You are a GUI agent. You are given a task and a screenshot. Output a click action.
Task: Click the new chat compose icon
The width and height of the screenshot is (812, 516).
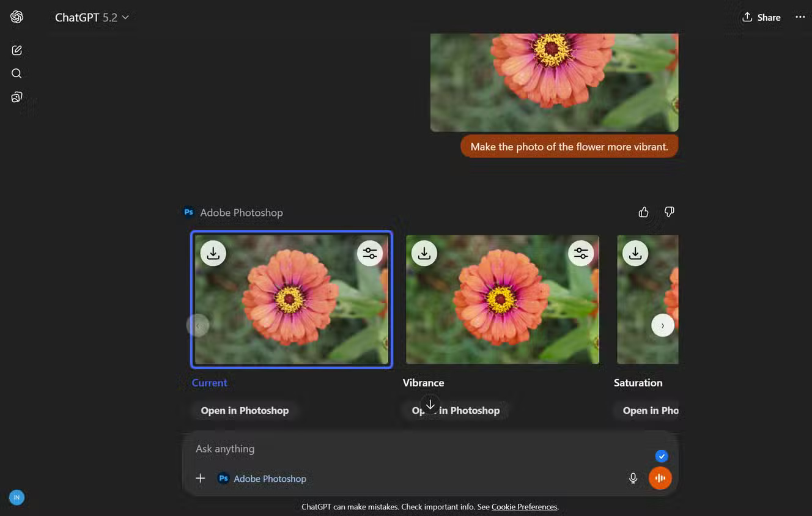click(x=17, y=50)
